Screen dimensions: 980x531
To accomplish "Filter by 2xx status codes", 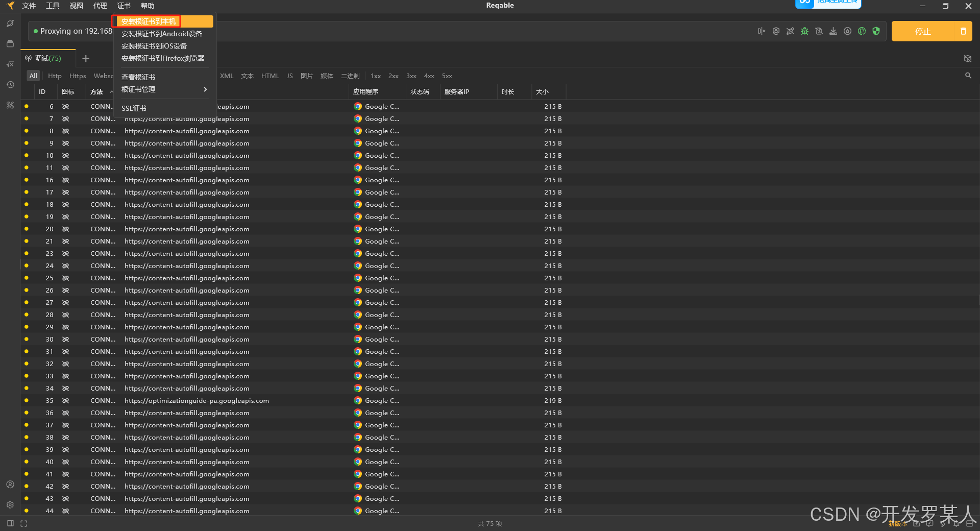I will pos(394,76).
